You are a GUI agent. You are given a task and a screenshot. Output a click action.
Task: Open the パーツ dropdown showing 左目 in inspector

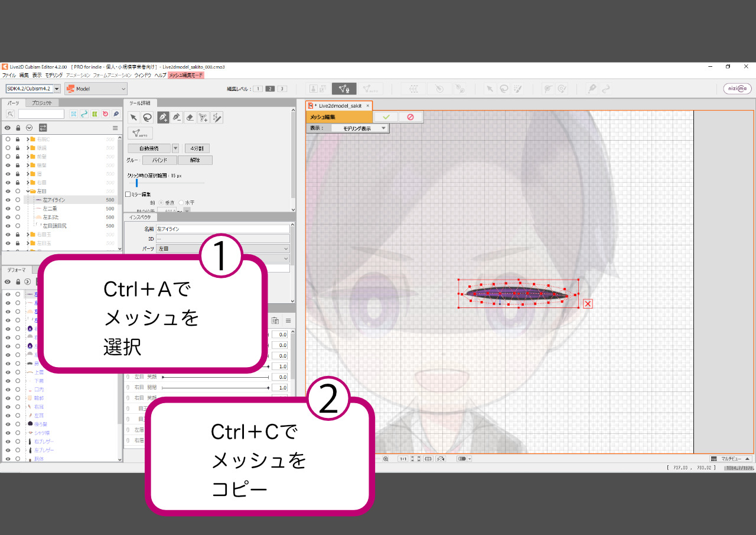click(x=223, y=249)
